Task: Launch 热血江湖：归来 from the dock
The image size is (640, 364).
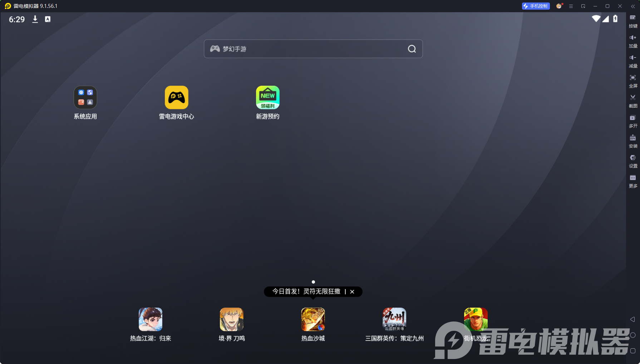Action: pyautogui.click(x=151, y=325)
